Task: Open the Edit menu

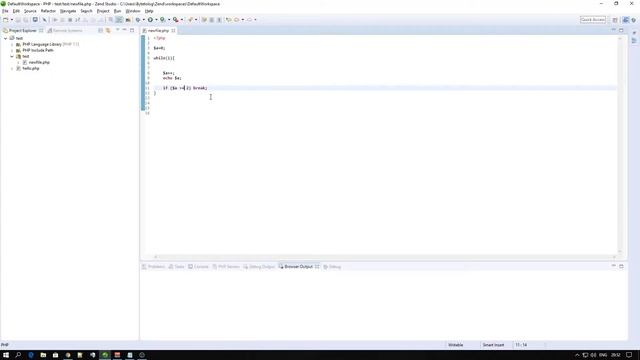Action: (16, 11)
